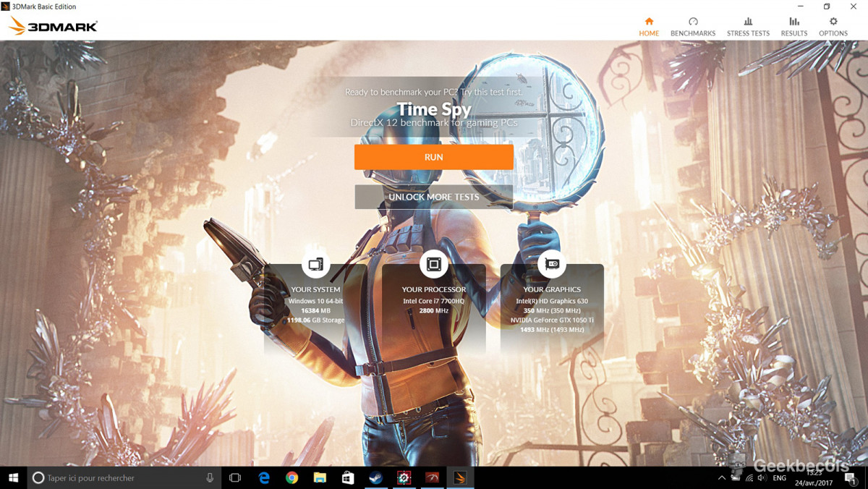Click the Your Graphics card icon
Image resolution: width=868 pixels, height=489 pixels.
tap(552, 264)
